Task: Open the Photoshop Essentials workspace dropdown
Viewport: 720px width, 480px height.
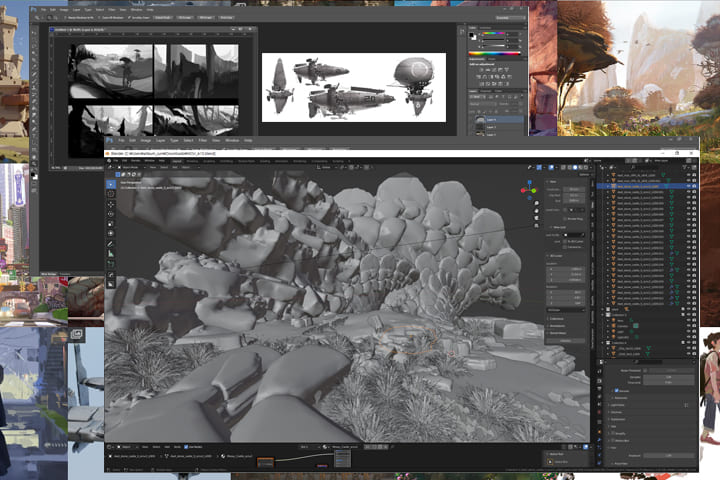Action: click(510, 17)
